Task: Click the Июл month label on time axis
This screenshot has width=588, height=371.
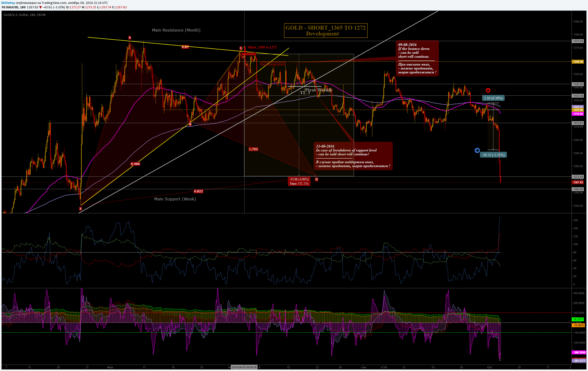Action: click(x=110, y=367)
